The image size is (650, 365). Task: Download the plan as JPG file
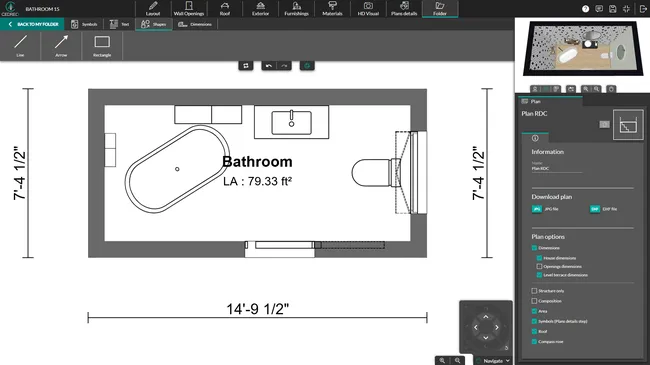click(545, 209)
